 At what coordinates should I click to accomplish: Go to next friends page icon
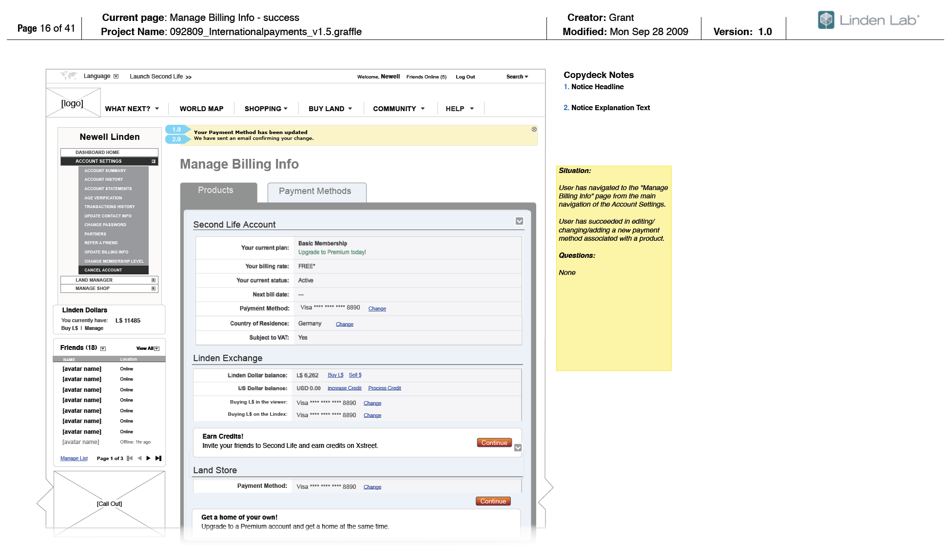pyautogui.click(x=149, y=458)
